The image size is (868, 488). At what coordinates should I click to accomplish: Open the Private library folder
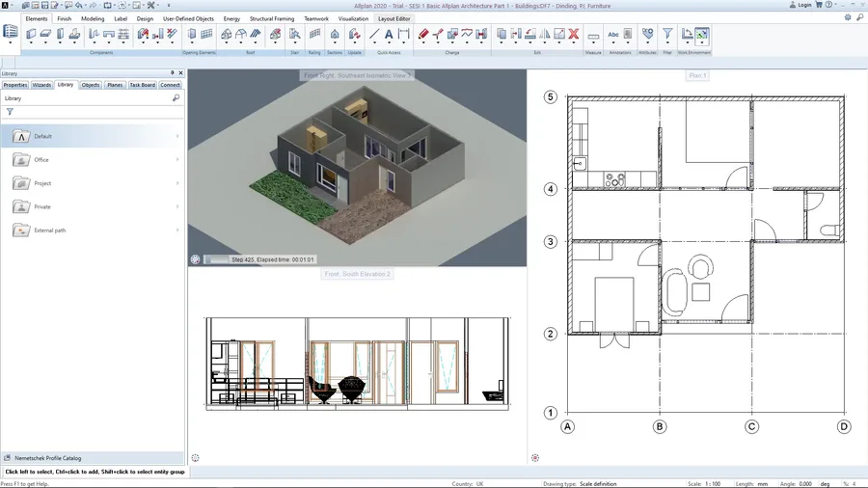(93, 207)
